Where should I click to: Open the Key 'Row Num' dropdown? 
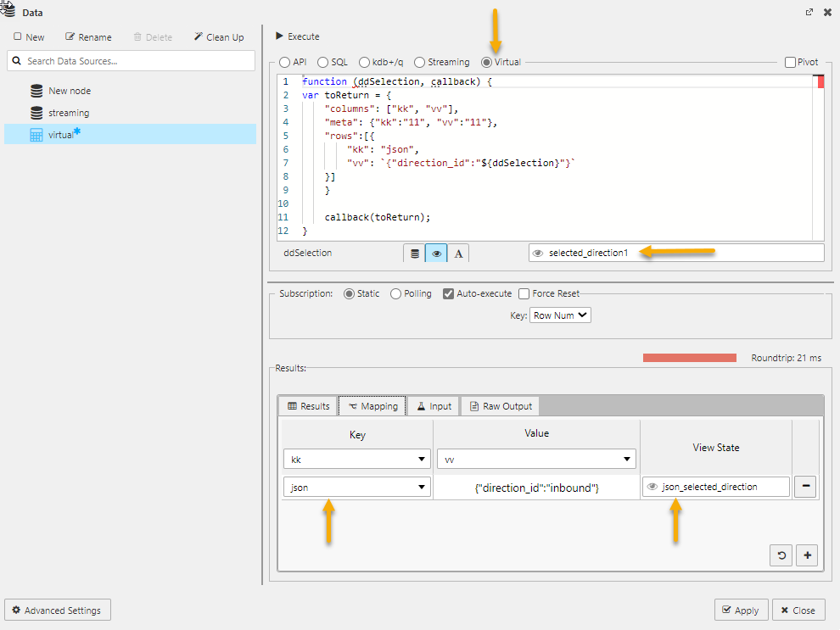[x=560, y=315]
